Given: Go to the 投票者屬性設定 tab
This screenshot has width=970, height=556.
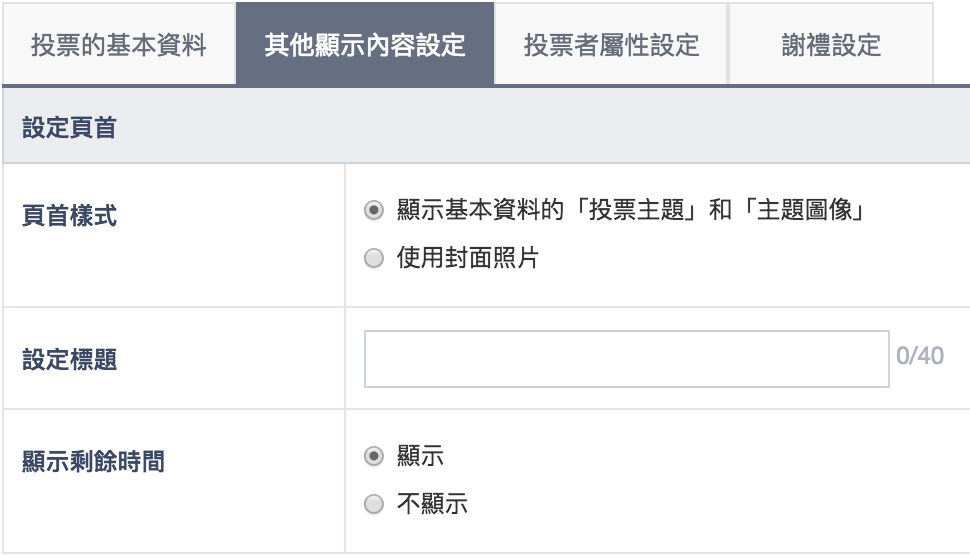Looking at the screenshot, I should (611, 46).
